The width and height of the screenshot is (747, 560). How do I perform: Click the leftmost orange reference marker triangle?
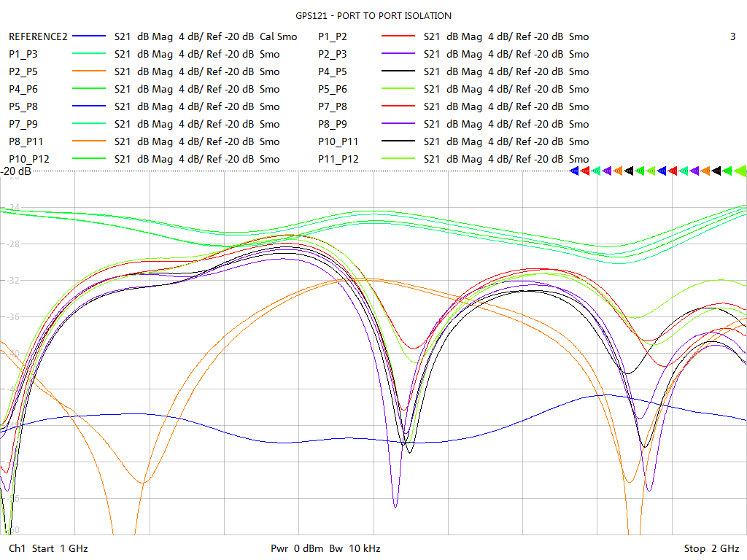tap(619, 171)
